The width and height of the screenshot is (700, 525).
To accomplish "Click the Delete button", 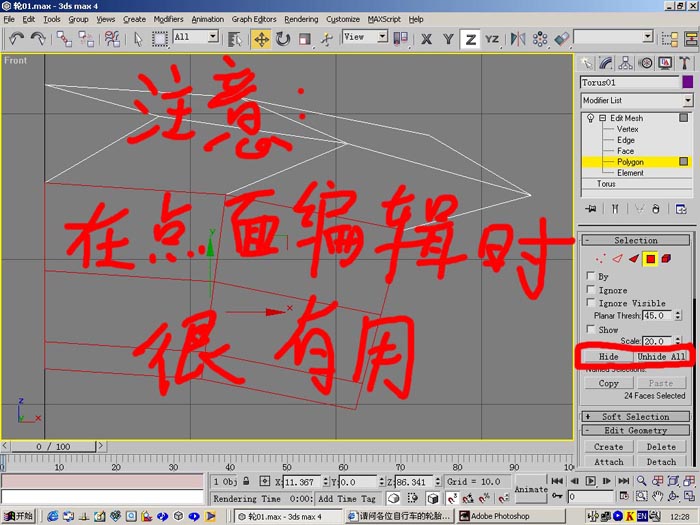I will (x=661, y=447).
